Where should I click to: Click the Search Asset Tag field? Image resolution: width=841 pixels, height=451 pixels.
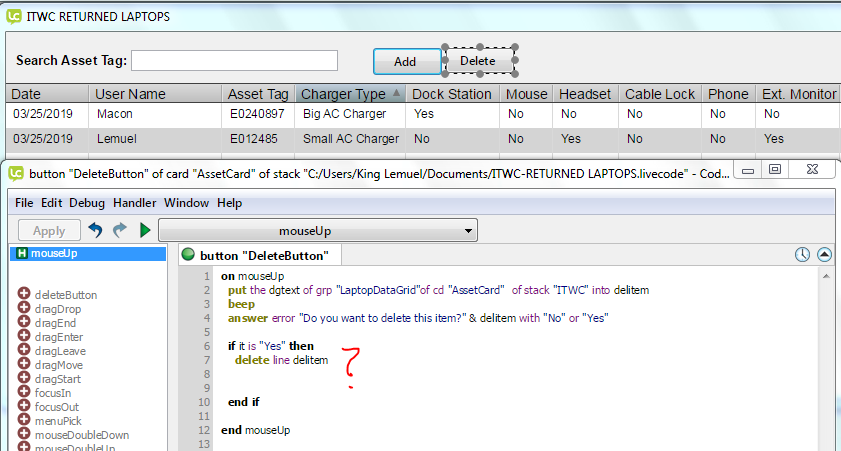tap(234, 61)
